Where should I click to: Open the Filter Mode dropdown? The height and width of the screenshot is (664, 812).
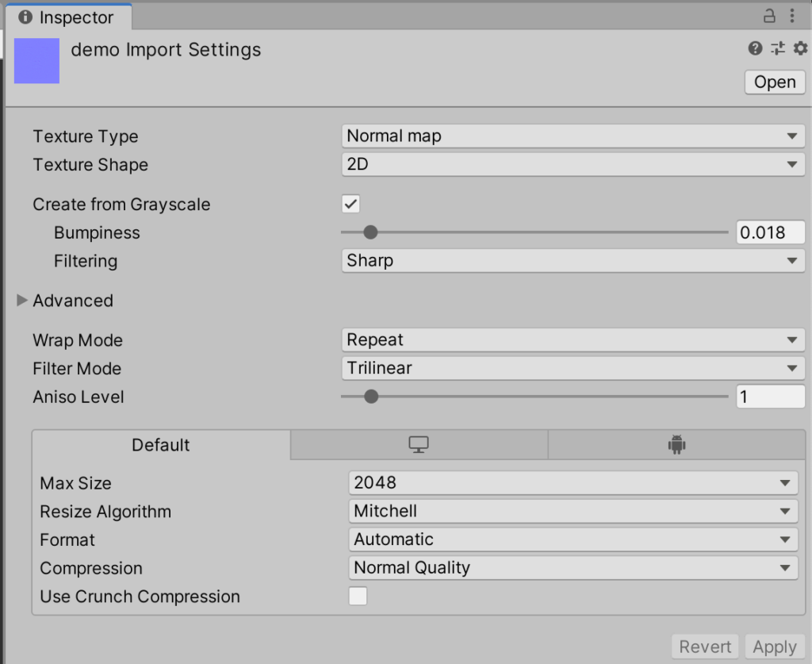pos(573,368)
